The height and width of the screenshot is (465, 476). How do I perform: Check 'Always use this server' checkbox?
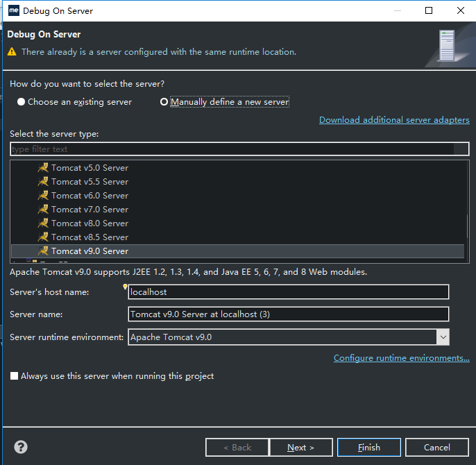click(14, 376)
